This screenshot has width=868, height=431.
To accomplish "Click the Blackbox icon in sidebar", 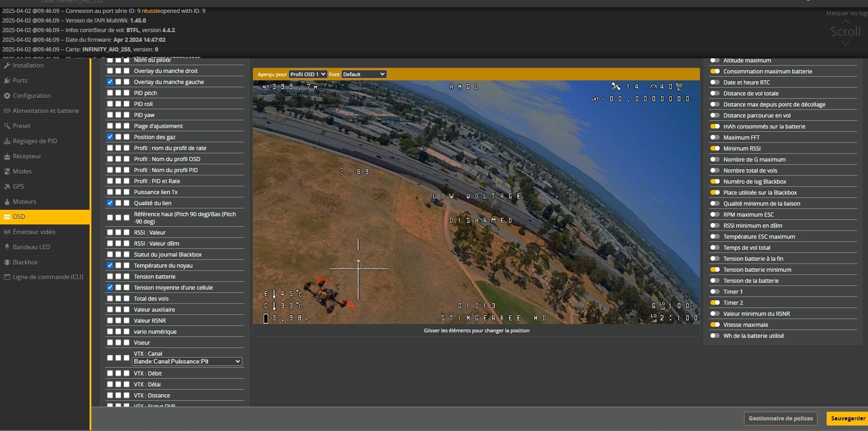I will (x=7, y=262).
